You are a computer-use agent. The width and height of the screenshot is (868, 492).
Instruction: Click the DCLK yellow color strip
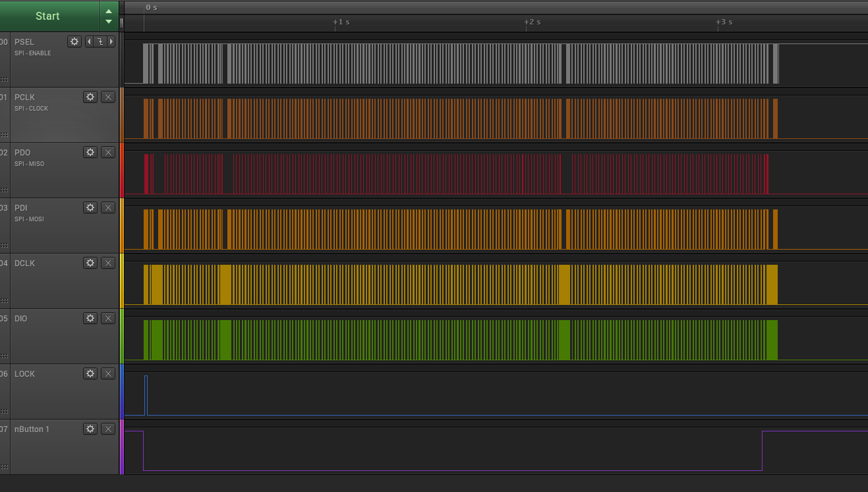pyautogui.click(x=121, y=281)
